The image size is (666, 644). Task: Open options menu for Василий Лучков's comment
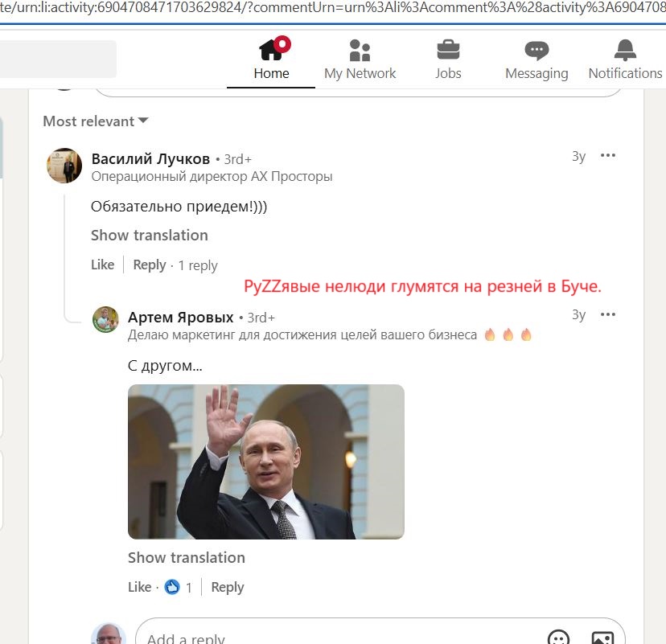tap(608, 155)
